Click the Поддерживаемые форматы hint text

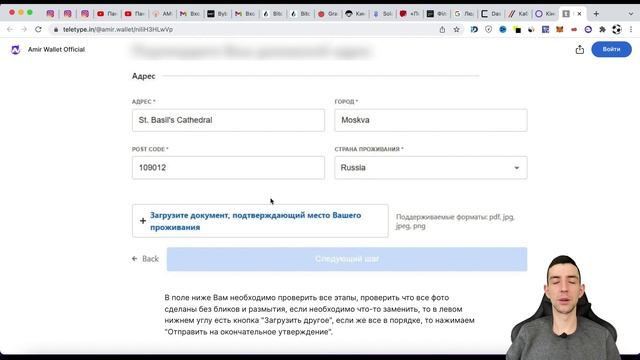(455, 221)
